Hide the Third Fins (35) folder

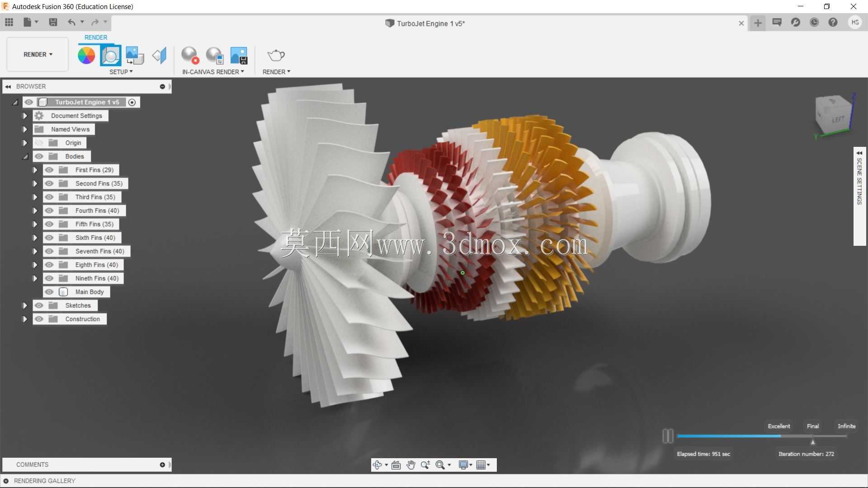point(49,197)
